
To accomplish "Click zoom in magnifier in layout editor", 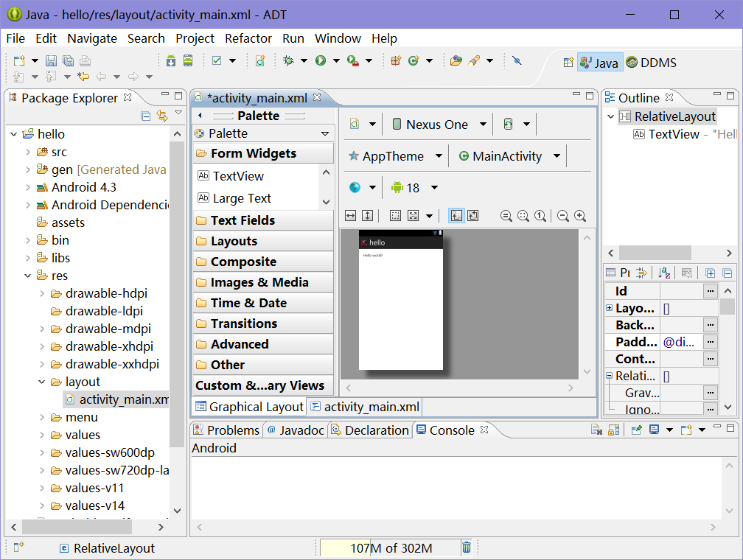I will click(x=580, y=216).
